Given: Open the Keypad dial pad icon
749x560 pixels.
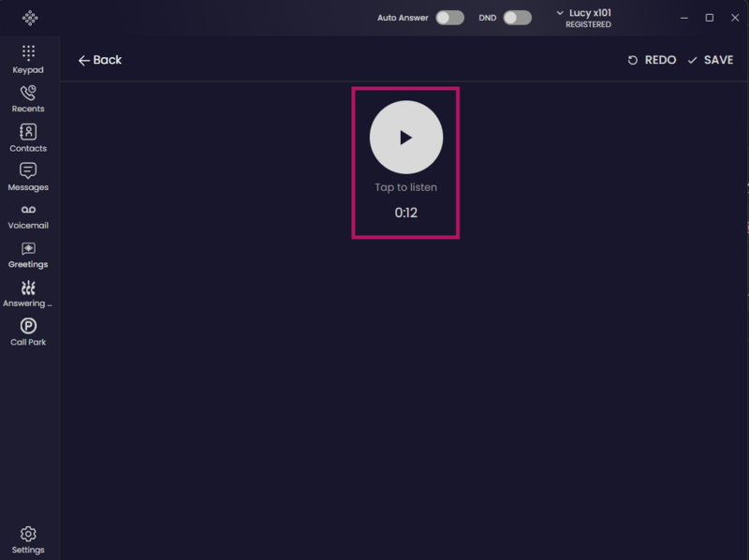Looking at the screenshot, I should [x=28, y=53].
